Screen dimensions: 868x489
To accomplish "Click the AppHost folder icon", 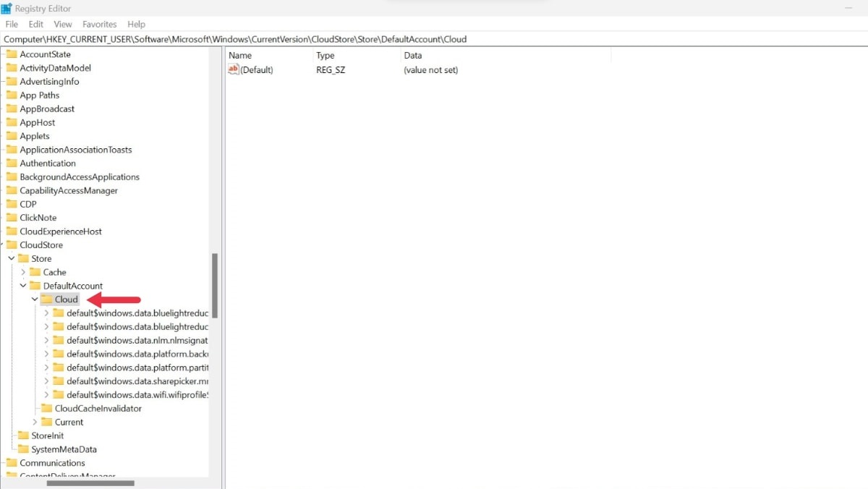I will pos(13,122).
